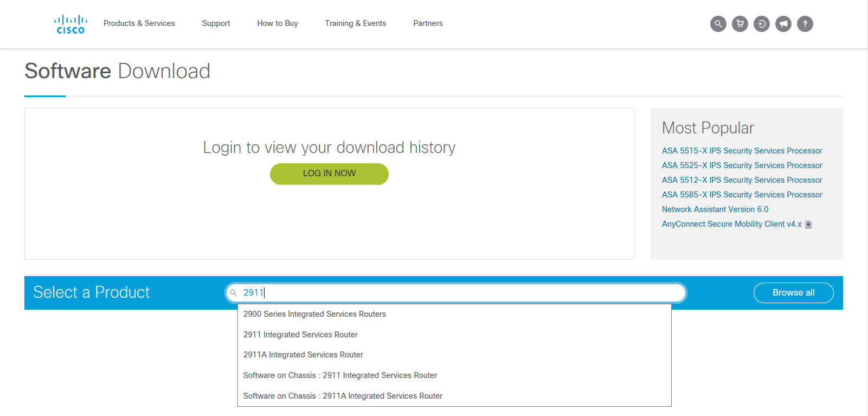Click the magnifier inside product search box
This screenshot has height=416, width=868.
[x=234, y=293]
